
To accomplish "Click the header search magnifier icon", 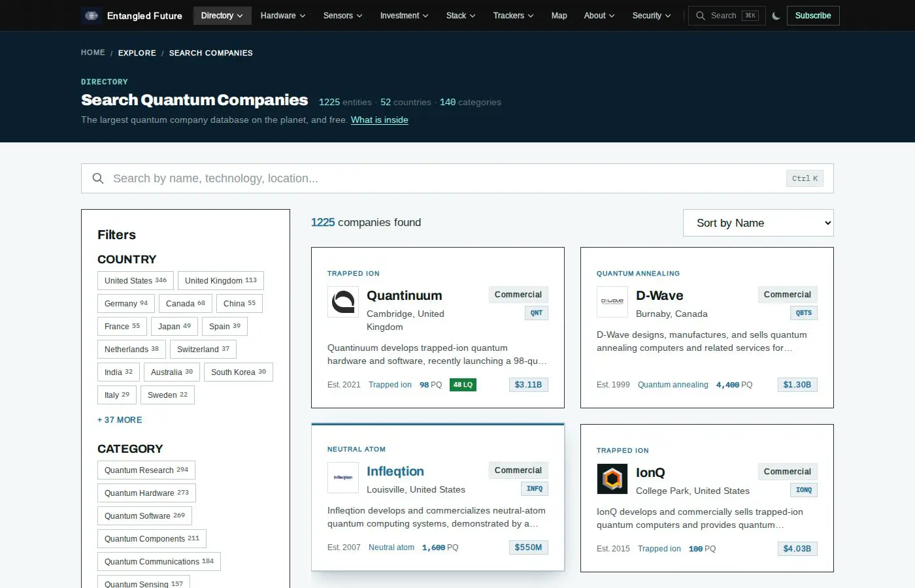I will (x=701, y=16).
